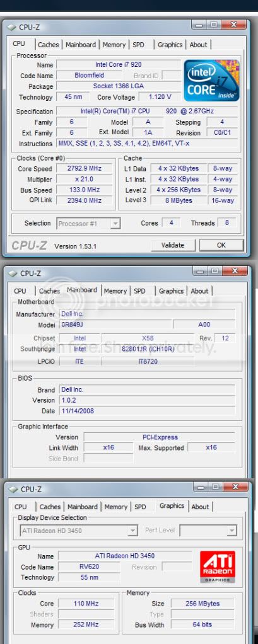
Task: Click package value 'Socket 1366 LGA'
Action: (119, 86)
